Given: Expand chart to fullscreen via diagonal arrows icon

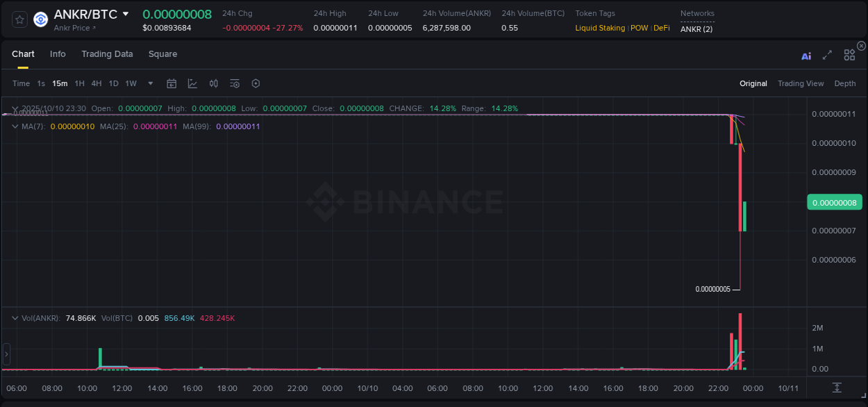Looking at the screenshot, I should (x=827, y=55).
